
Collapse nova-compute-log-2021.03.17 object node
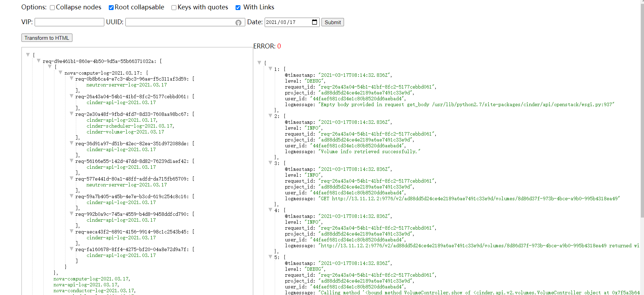pos(61,72)
